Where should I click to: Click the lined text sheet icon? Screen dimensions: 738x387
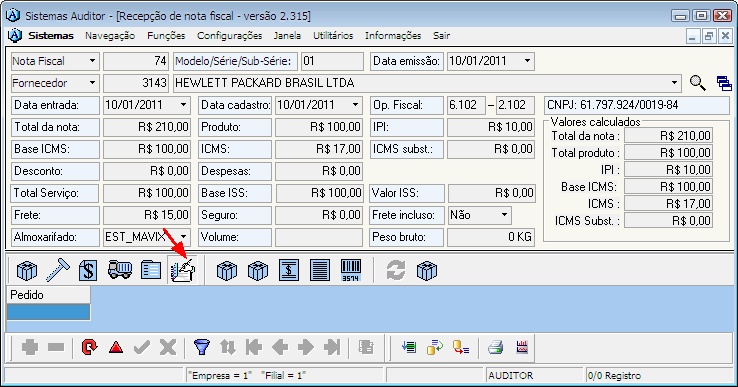320,271
